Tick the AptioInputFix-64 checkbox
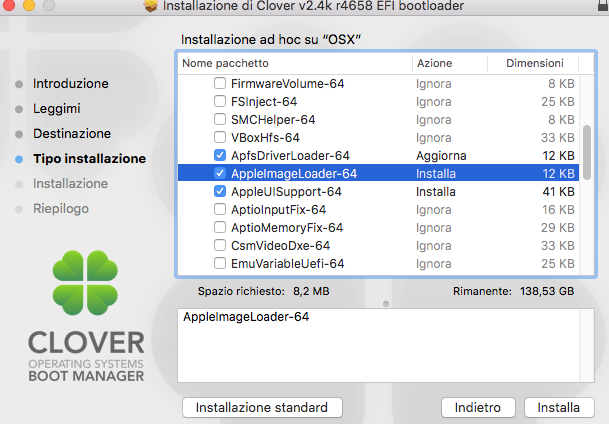 tap(220, 209)
